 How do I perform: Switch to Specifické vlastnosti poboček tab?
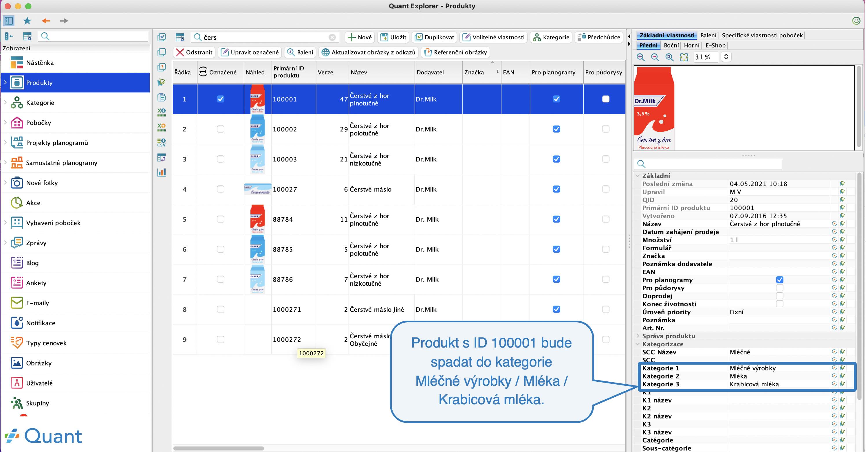[762, 35]
